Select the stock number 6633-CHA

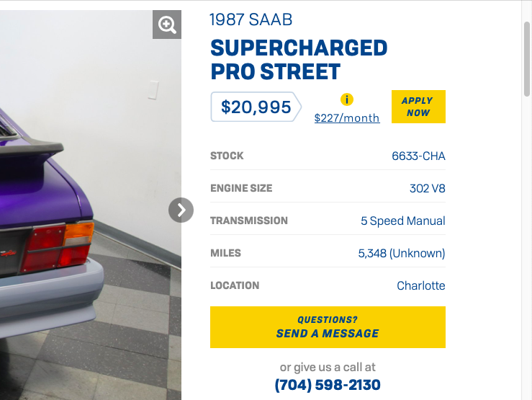[418, 156]
